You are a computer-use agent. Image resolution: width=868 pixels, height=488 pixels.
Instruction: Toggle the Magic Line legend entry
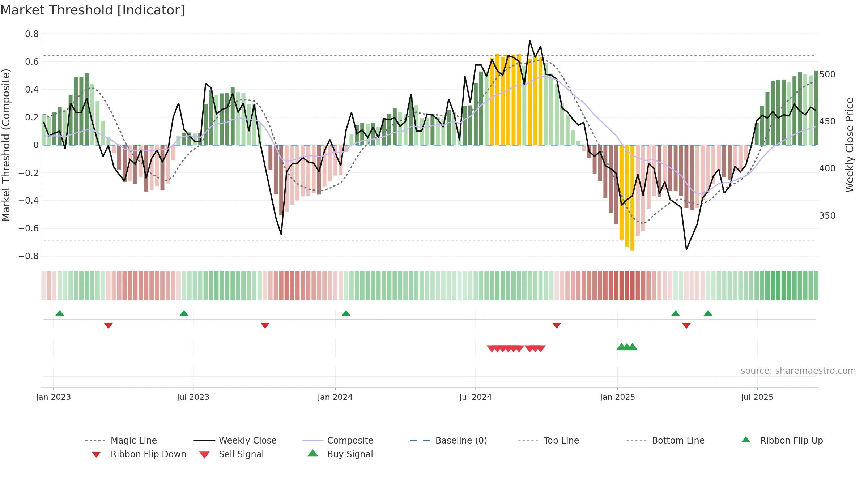pos(121,440)
